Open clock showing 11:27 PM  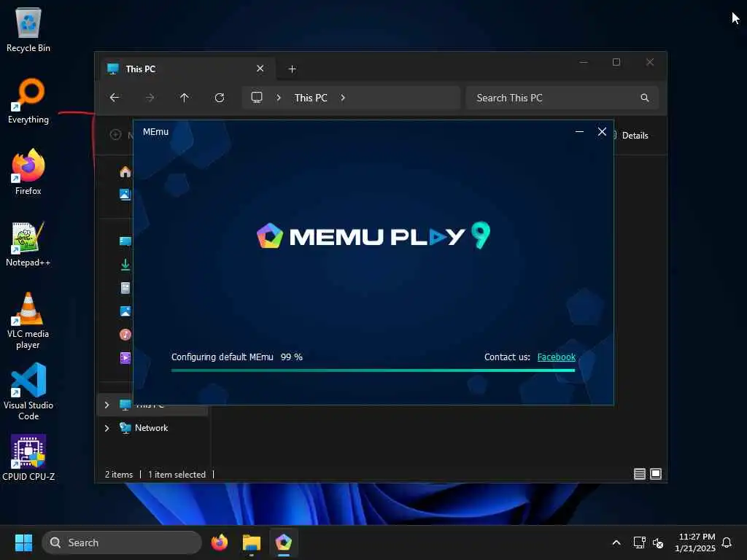tap(695, 542)
